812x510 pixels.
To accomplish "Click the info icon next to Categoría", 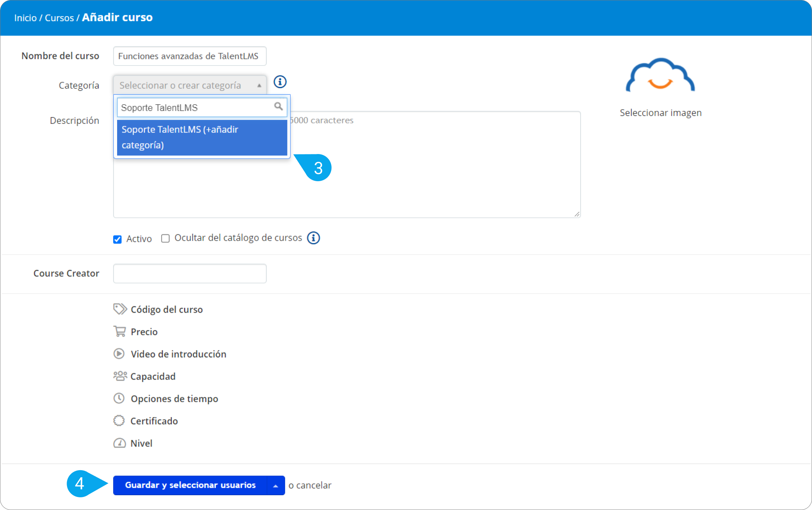I will tap(280, 82).
